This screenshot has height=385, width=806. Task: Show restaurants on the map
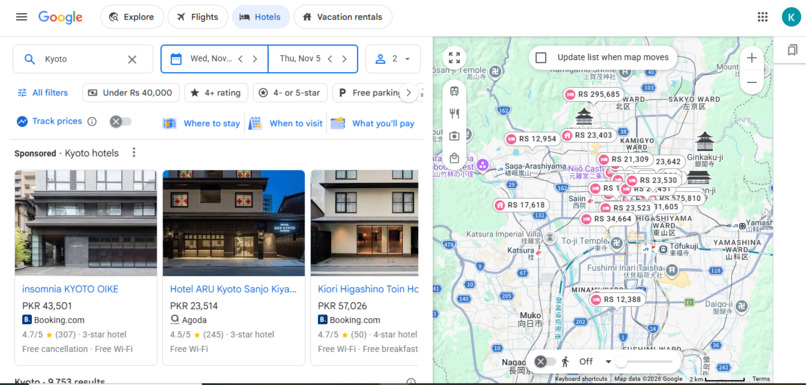[454, 114]
